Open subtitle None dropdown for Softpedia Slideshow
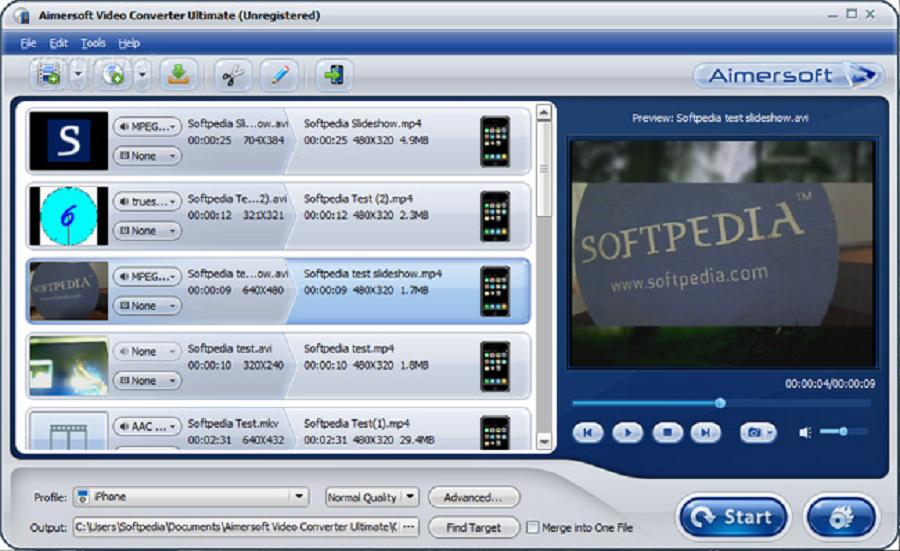The image size is (900, 551). click(146, 156)
